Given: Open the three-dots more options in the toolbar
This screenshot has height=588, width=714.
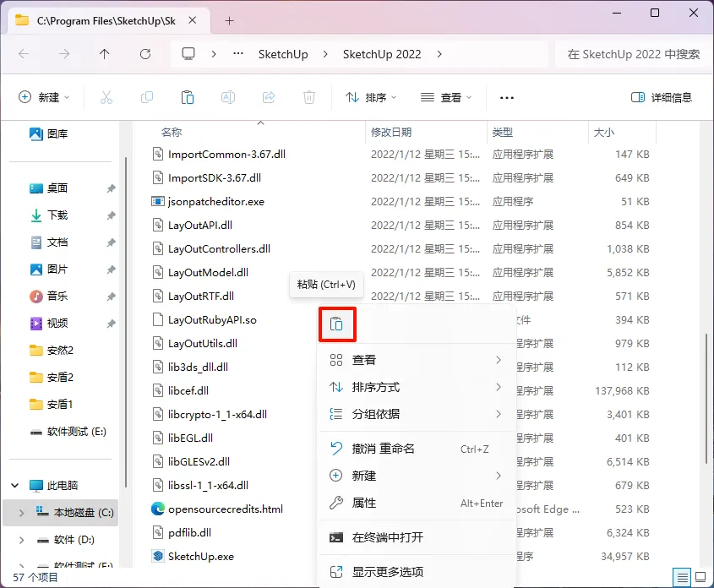Looking at the screenshot, I should (507, 97).
